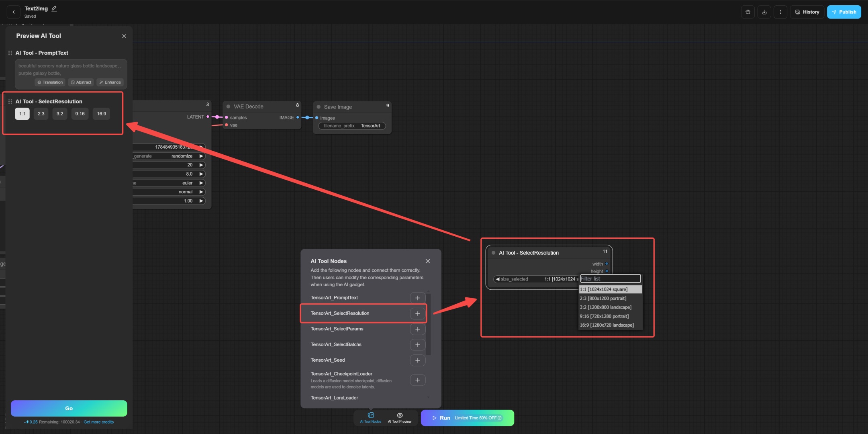868x434 pixels.
Task: Click the Filter list input field
Action: click(610, 278)
